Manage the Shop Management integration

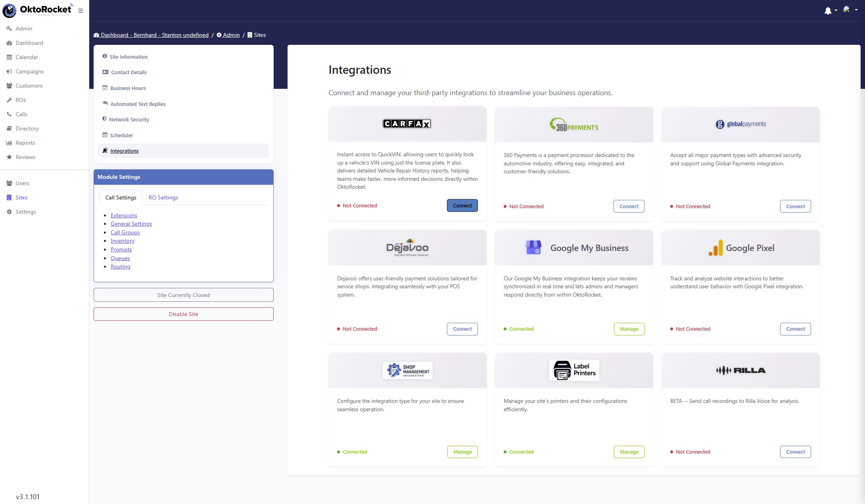pyautogui.click(x=462, y=452)
